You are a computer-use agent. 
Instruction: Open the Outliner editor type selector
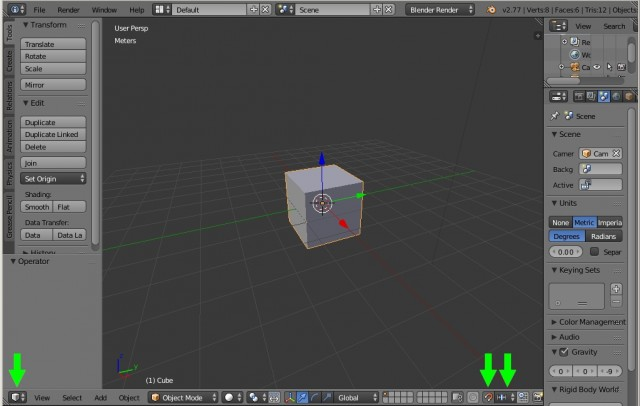(558, 26)
